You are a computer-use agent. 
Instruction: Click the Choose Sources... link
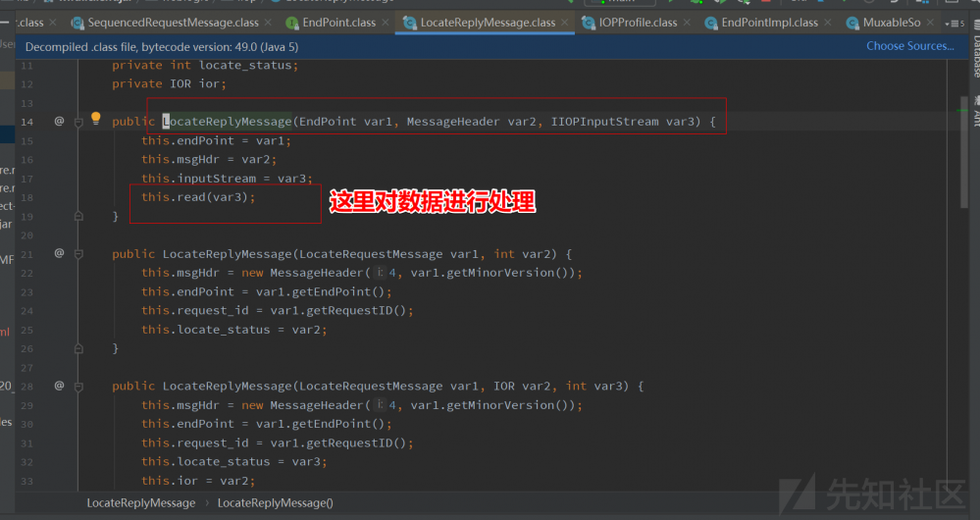tap(910, 46)
